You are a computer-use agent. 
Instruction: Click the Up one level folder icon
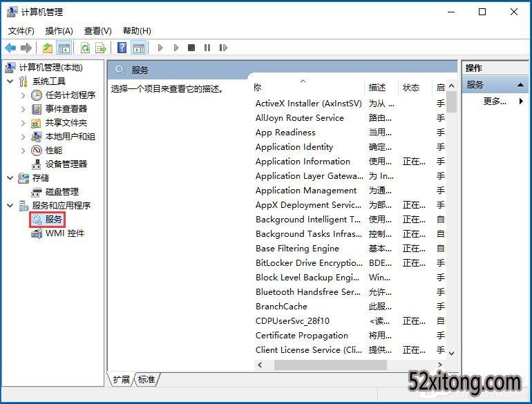tap(48, 48)
